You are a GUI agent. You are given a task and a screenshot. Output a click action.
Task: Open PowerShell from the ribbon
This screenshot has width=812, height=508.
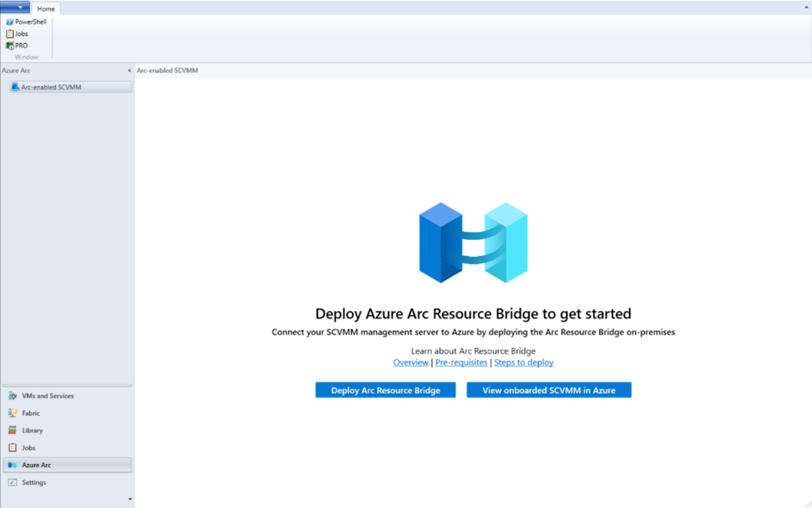pos(26,22)
